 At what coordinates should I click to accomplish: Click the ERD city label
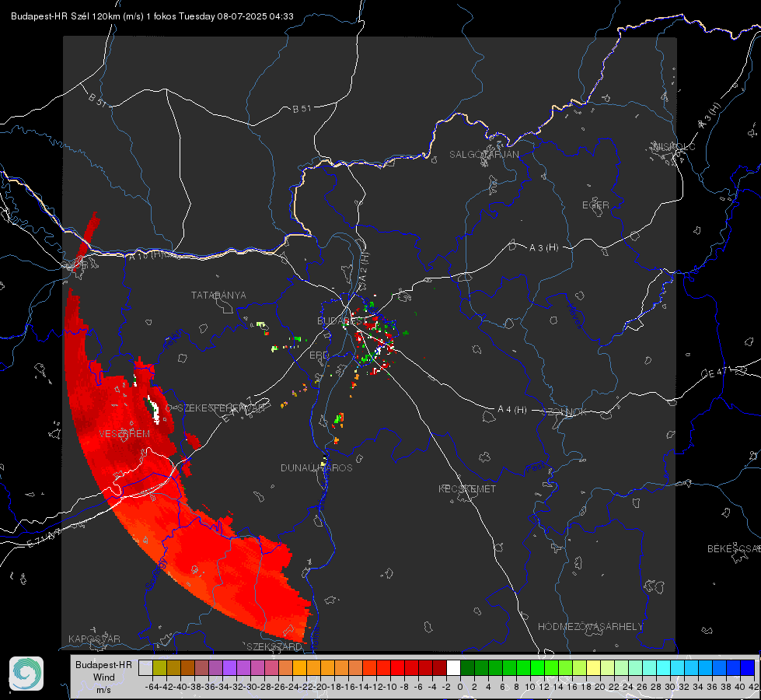pos(319,355)
